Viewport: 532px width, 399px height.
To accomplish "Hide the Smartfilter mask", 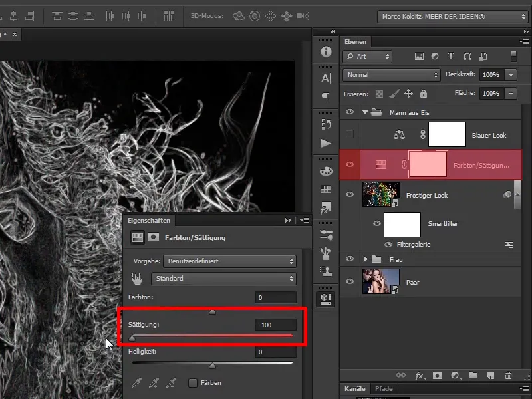I will [x=376, y=223].
